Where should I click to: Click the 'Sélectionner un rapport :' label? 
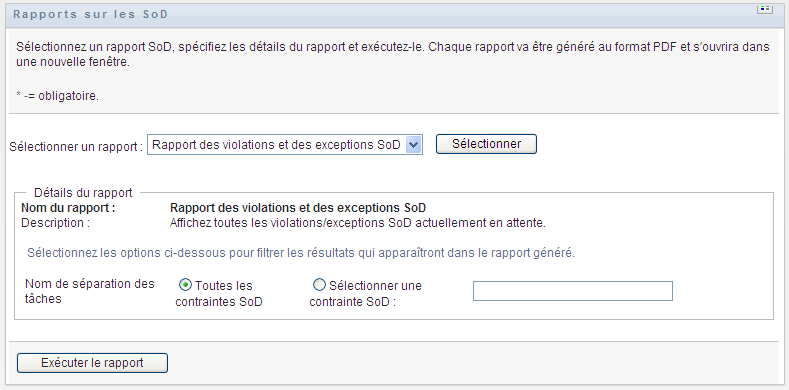click(x=76, y=147)
